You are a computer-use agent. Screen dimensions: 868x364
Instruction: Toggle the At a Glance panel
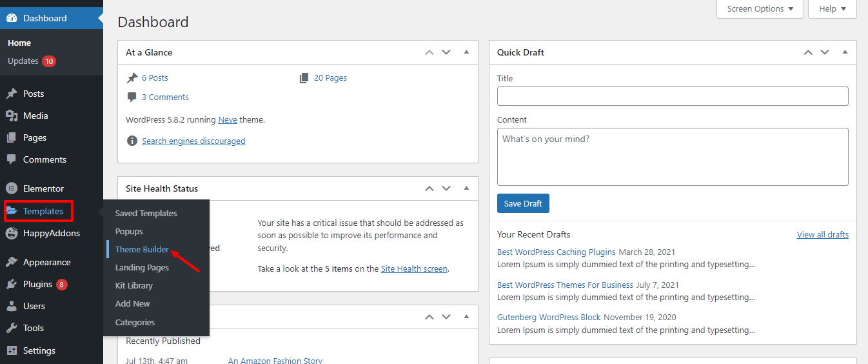point(466,52)
